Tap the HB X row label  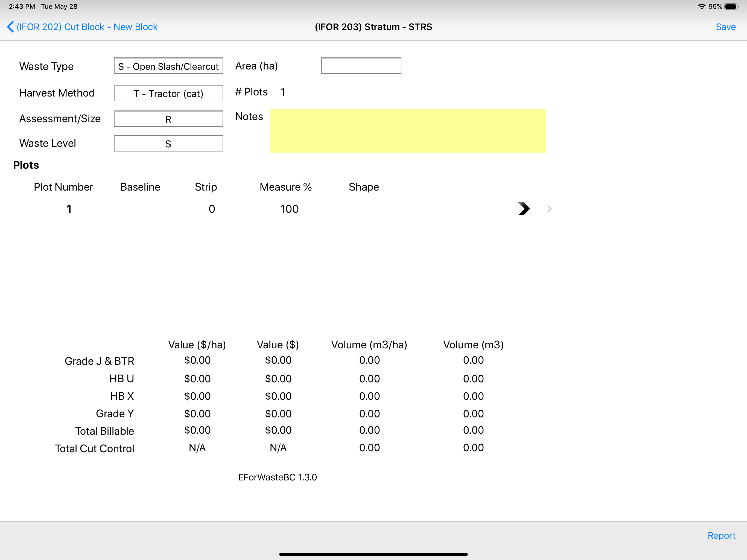[x=122, y=396]
